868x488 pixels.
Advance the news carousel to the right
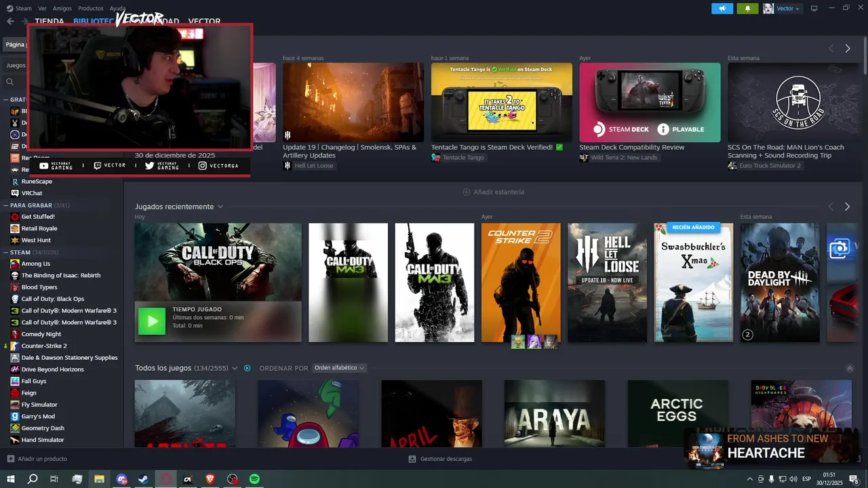point(847,48)
